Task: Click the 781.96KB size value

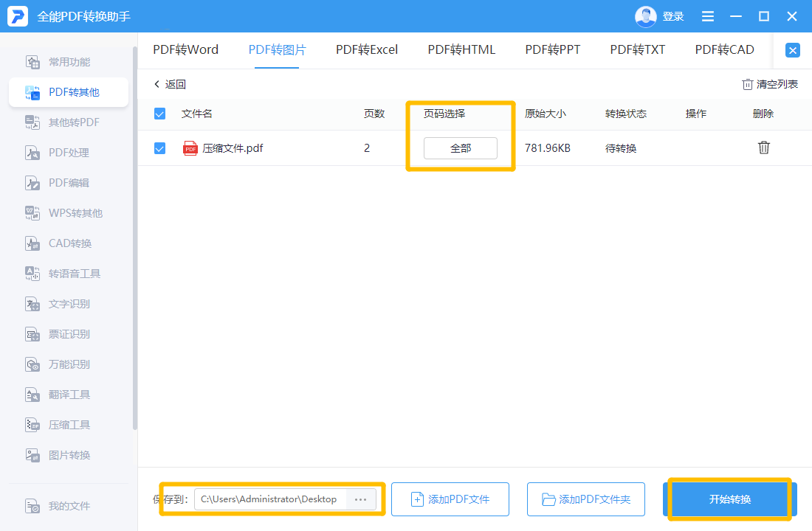Action: [548, 148]
